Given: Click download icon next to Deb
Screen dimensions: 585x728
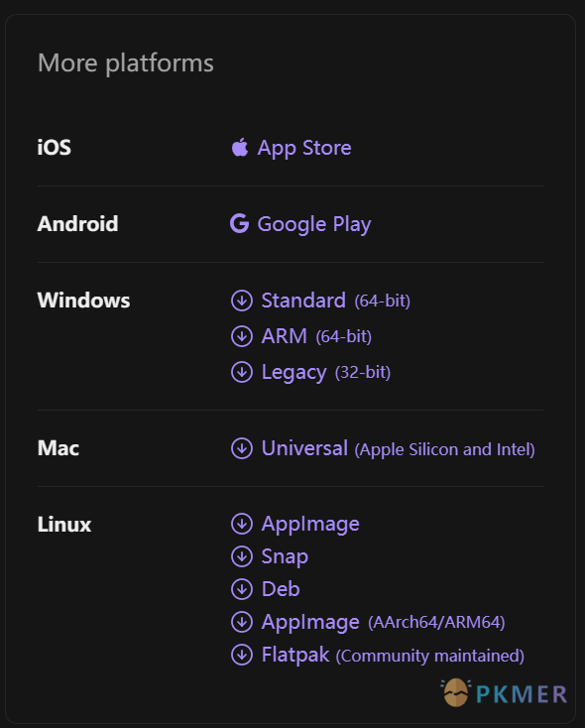Looking at the screenshot, I should [242, 589].
